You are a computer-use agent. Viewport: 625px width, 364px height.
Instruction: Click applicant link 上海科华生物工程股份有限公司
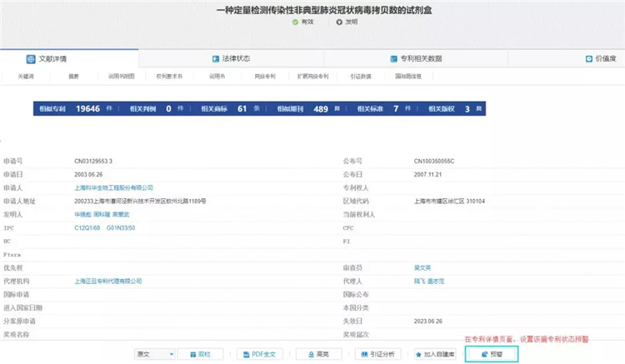[114, 187]
